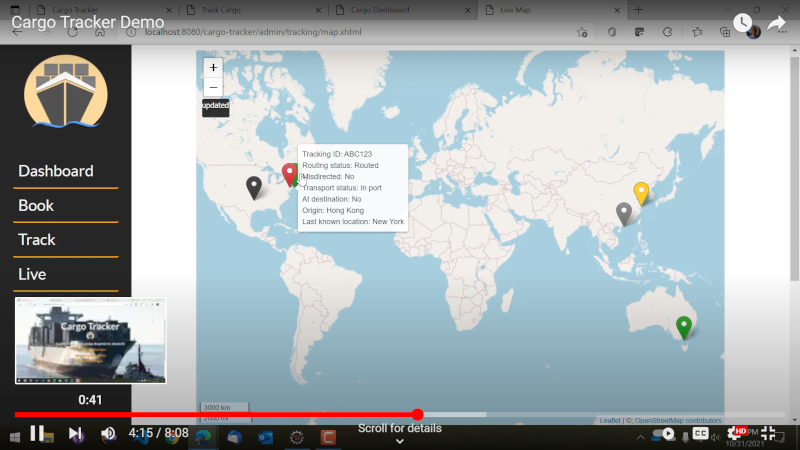800x450 pixels.
Task: Click the green marker in Australia
Action: [684, 327]
